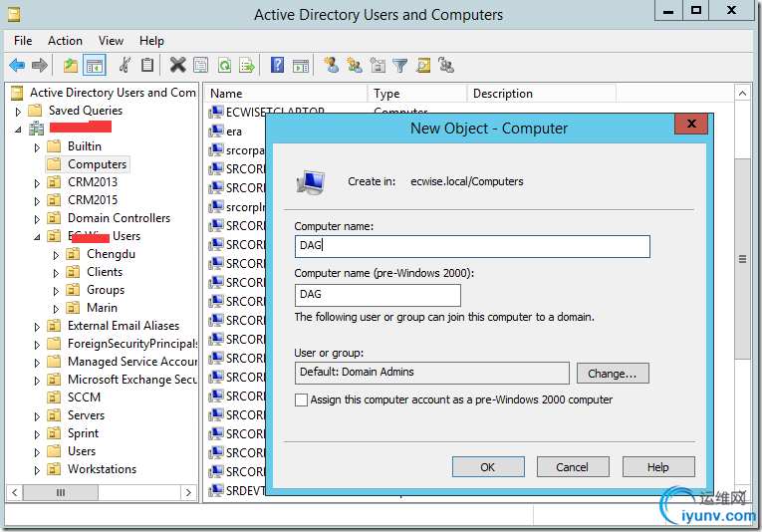Viewport: 762px width, 532px height.
Task: Click the Change... button
Action: click(x=613, y=374)
